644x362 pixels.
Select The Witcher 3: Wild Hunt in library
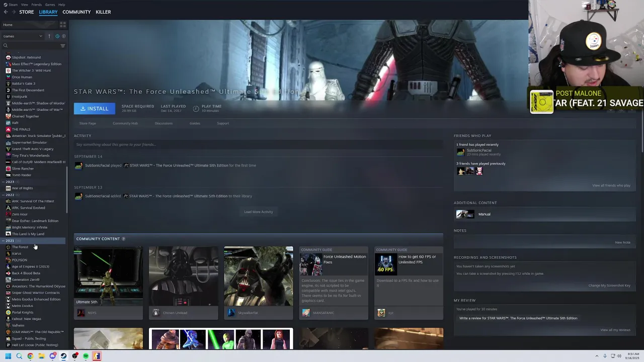click(31, 70)
